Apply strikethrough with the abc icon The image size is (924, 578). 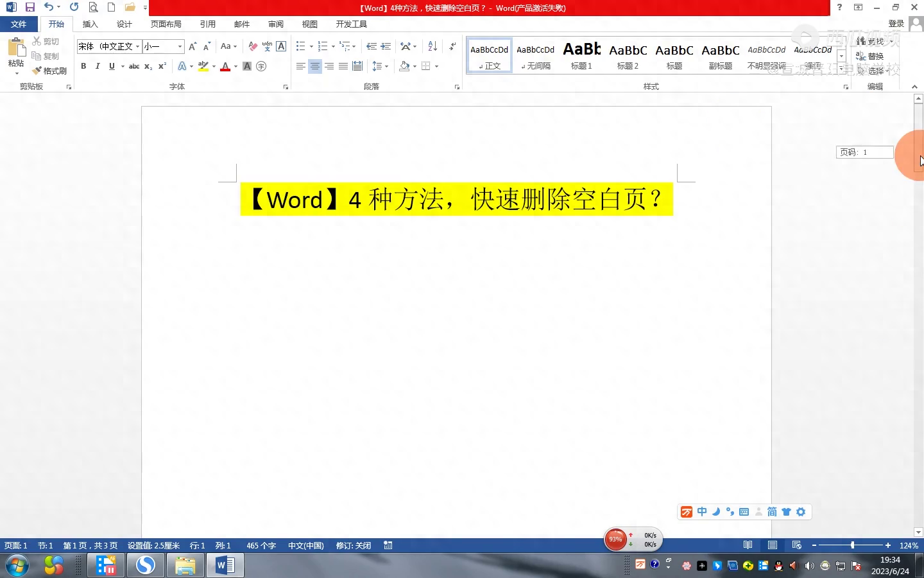click(133, 66)
